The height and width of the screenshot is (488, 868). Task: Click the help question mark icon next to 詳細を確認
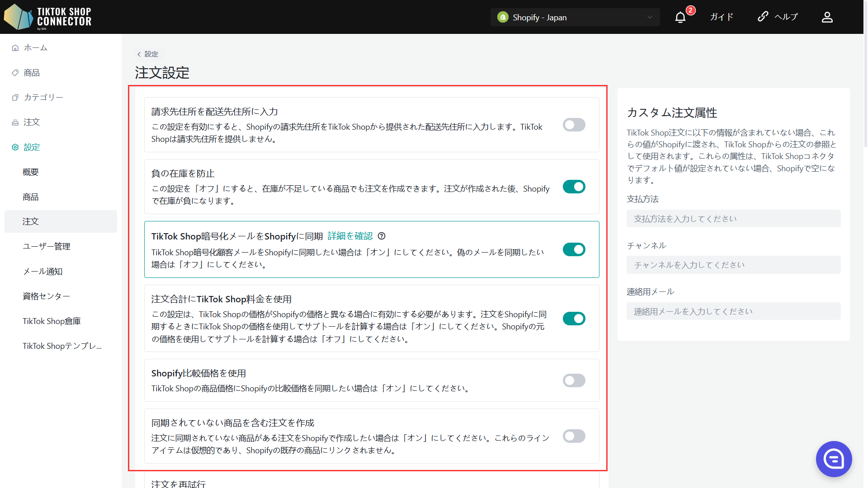point(382,236)
